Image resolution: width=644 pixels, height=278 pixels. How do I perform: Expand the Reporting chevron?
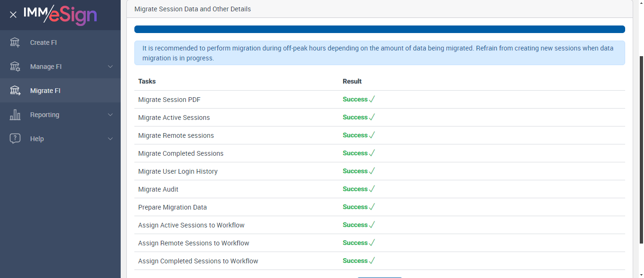110,115
